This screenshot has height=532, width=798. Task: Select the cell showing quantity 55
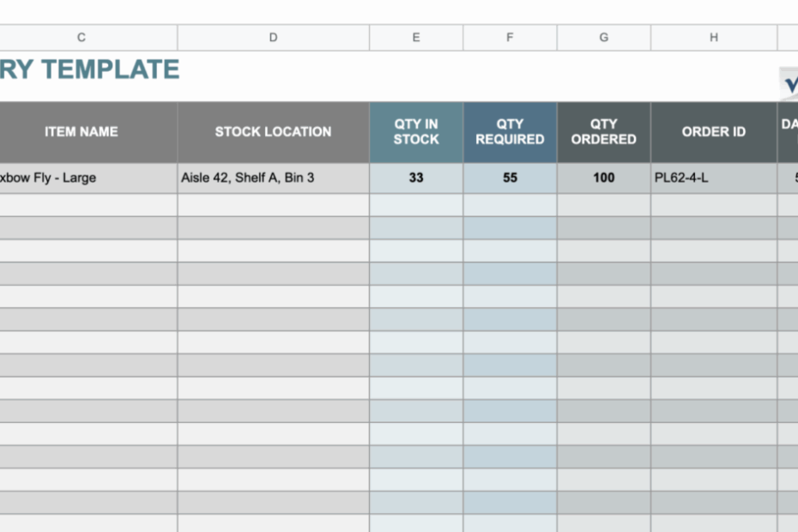click(x=510, y=178)
